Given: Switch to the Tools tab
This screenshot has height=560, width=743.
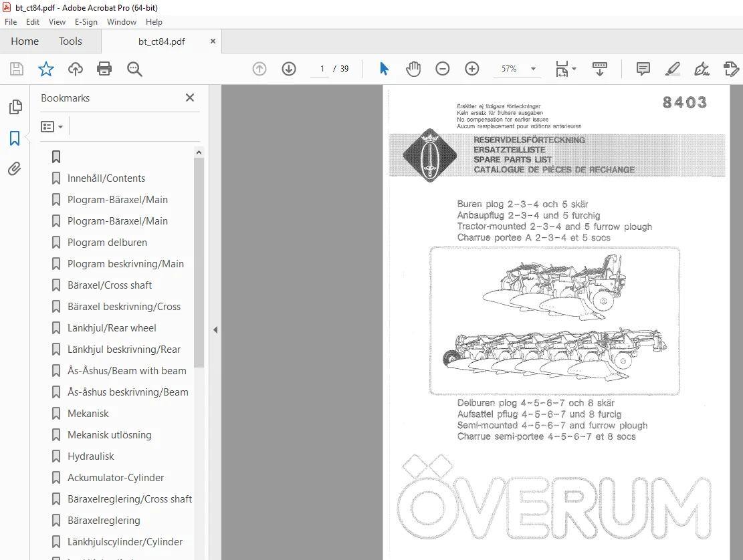Looking at the screenshot, I should [70, 41].
